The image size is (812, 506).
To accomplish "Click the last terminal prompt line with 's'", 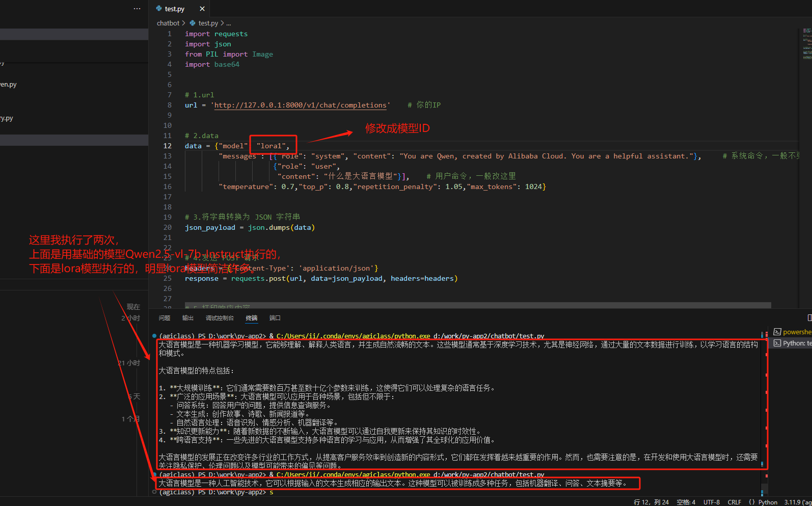I will [216, 492].
